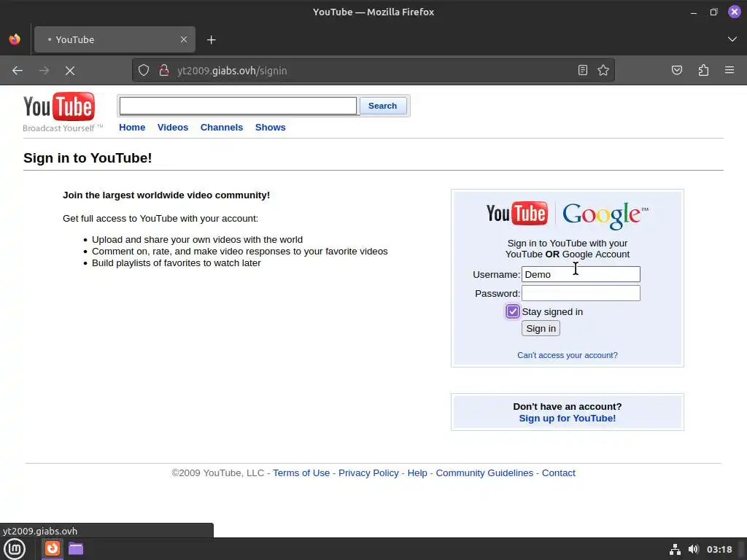
Task: Click the YouTube search text box
Action: (238, 106)
